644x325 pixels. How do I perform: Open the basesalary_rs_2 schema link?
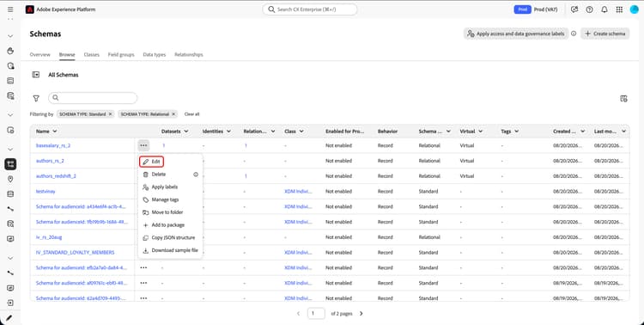pyautogui.click(x=53, y=145)
